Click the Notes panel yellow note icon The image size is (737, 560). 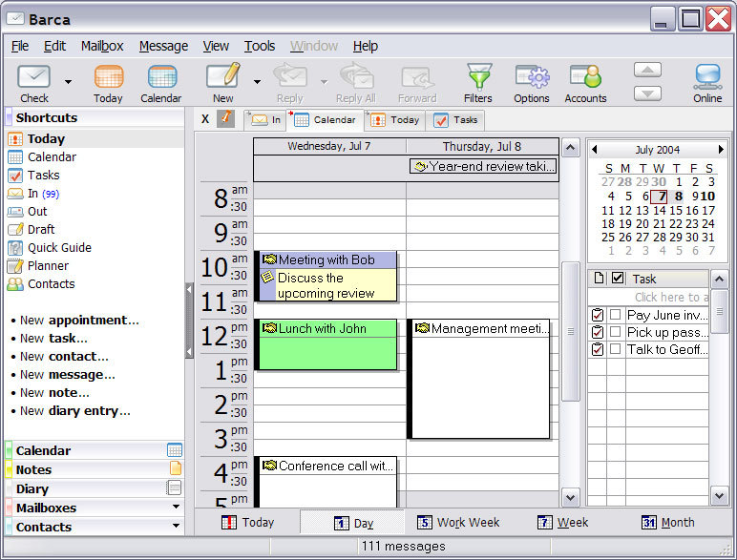175,468
